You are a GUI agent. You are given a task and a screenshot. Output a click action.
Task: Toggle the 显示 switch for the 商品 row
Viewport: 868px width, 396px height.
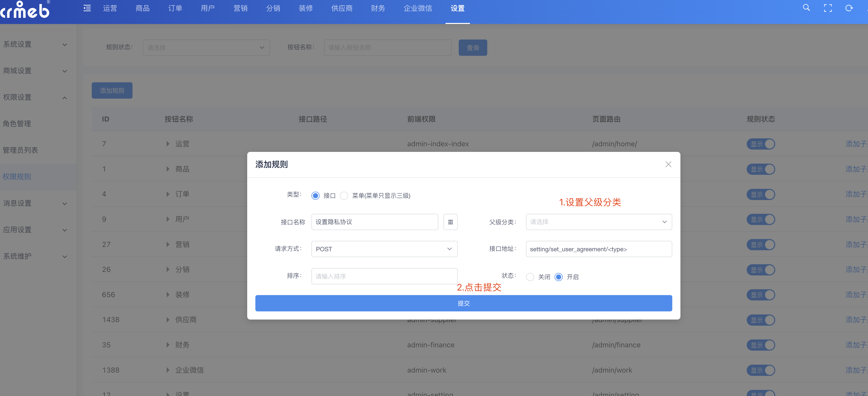pos(760,169)
